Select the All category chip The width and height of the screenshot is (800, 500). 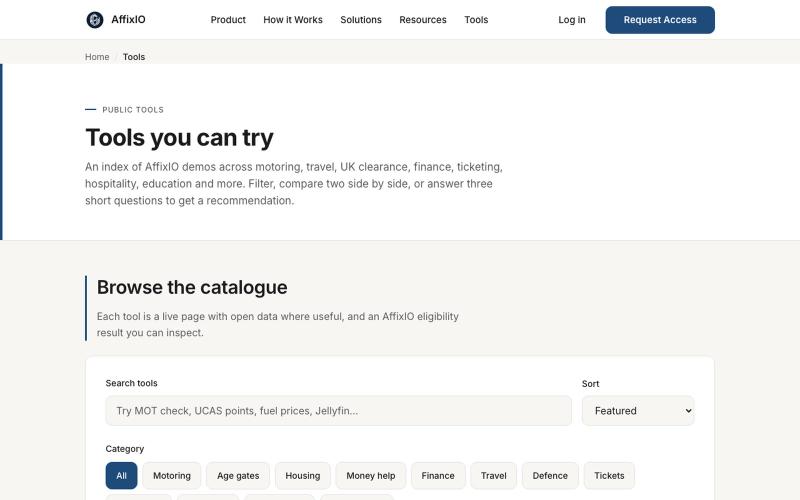pos(121,476)
